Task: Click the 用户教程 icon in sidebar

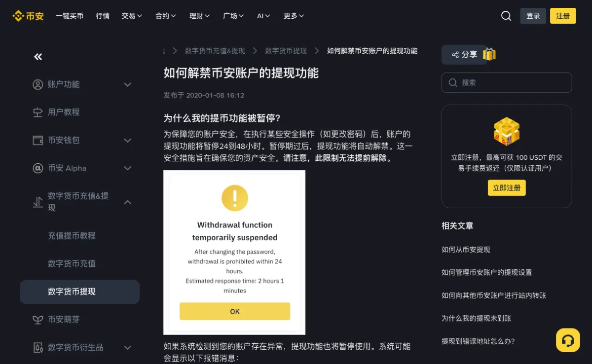Action: [38, 112]
